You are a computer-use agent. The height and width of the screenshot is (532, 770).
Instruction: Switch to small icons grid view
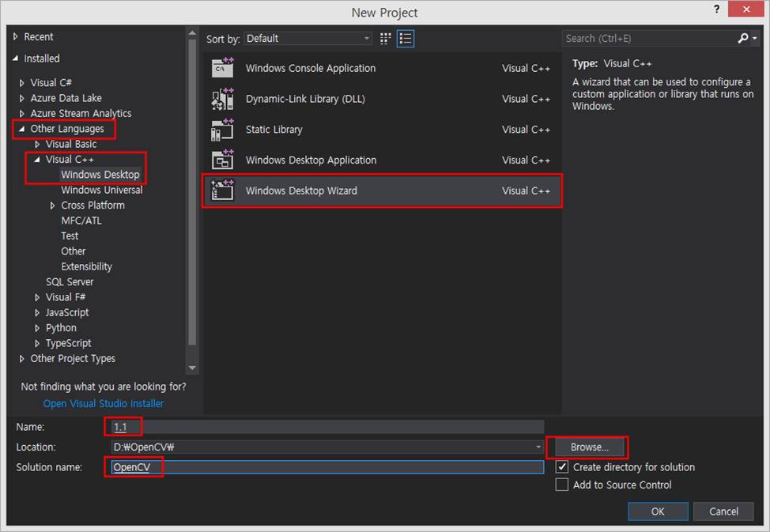coord(386,38)
